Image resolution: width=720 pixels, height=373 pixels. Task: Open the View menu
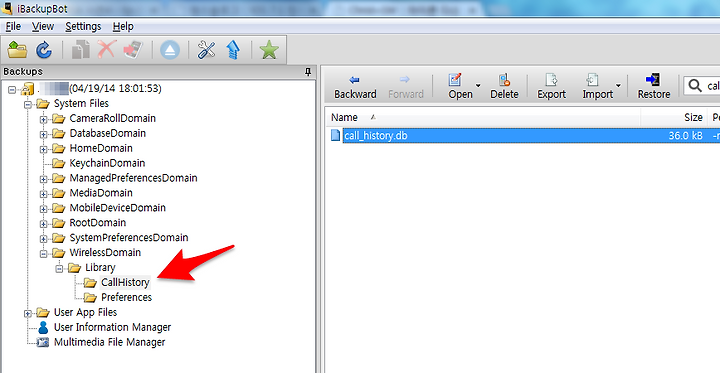coord(43,27)
